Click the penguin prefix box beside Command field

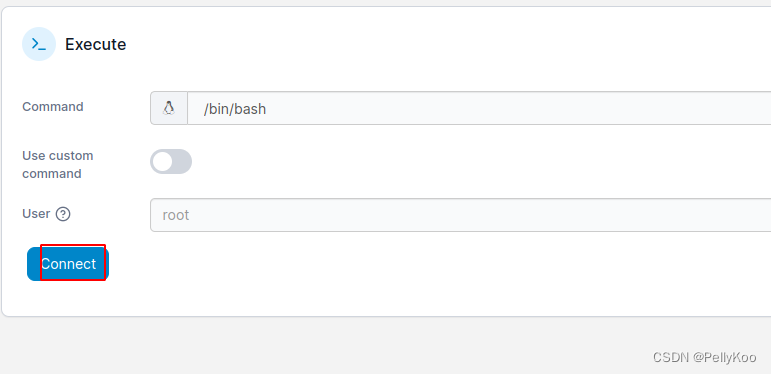(x=169, y=108)
